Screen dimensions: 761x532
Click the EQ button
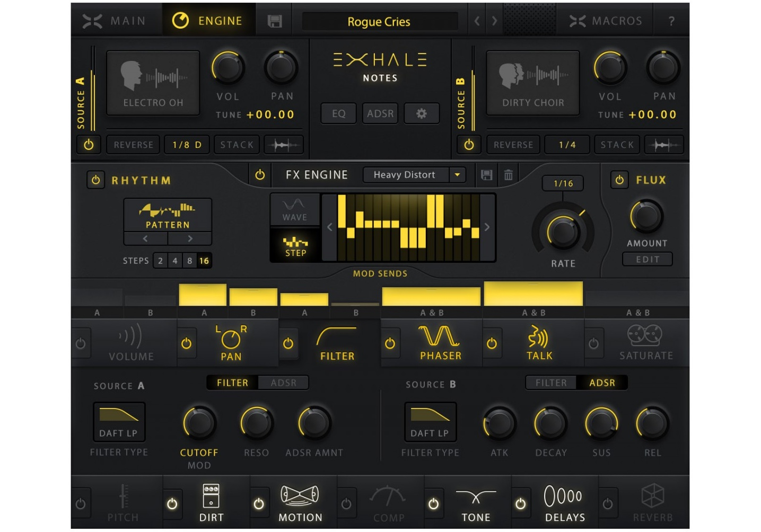339,113
